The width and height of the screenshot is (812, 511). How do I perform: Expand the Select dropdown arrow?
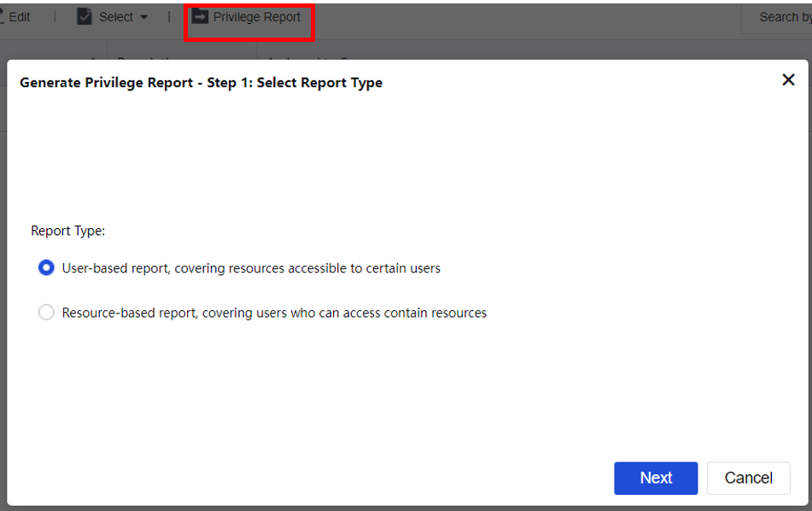(x=143, y=18)
